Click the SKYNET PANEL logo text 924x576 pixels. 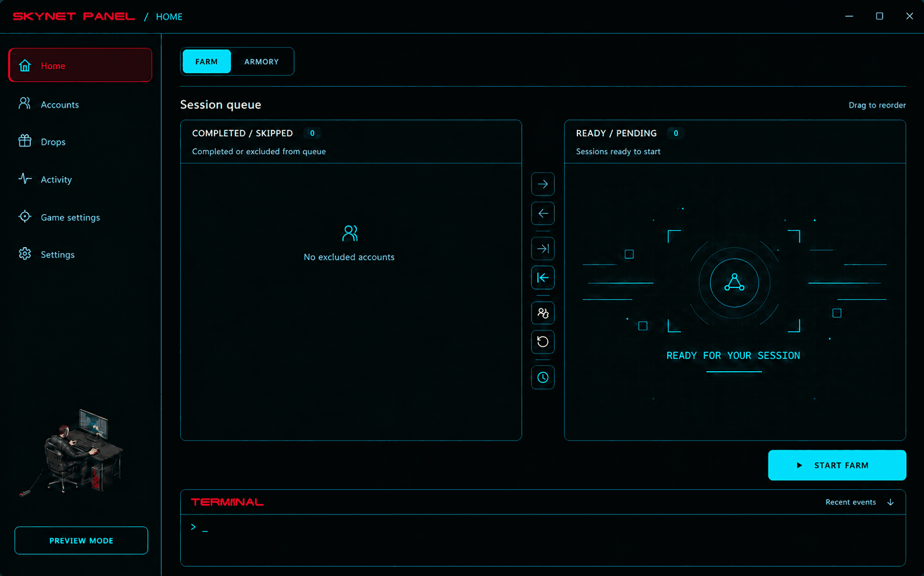[74, 16]
